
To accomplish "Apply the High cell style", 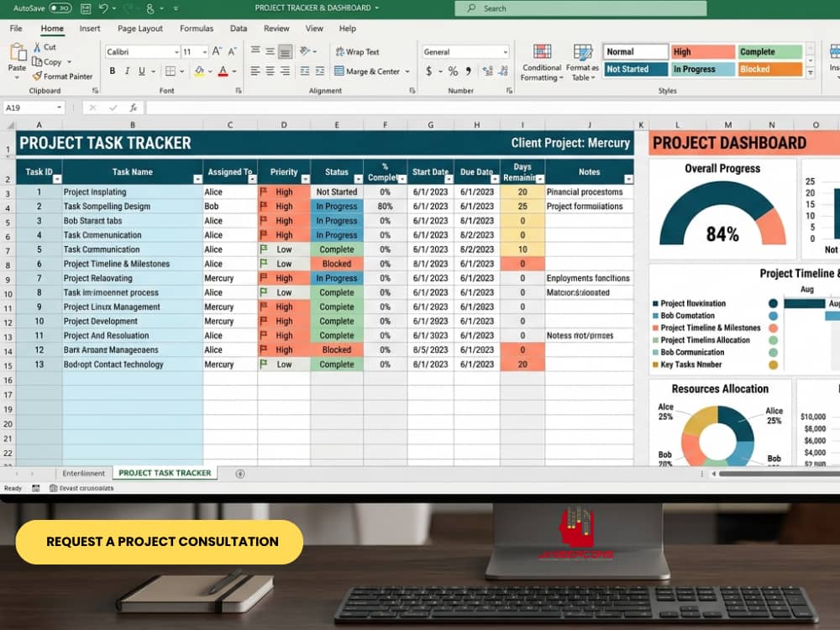I will point(703,51).
